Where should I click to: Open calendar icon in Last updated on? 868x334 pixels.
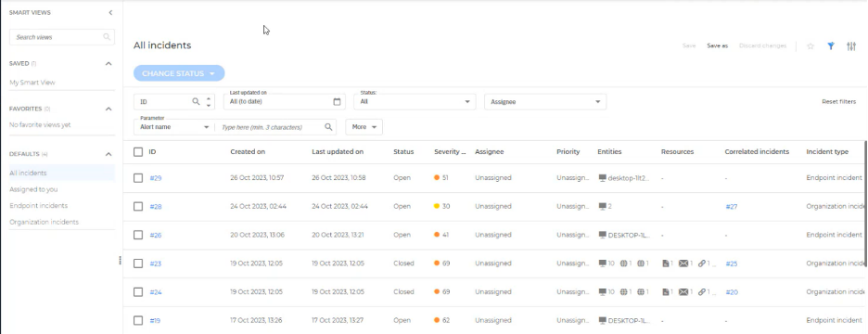coord(337,101)
